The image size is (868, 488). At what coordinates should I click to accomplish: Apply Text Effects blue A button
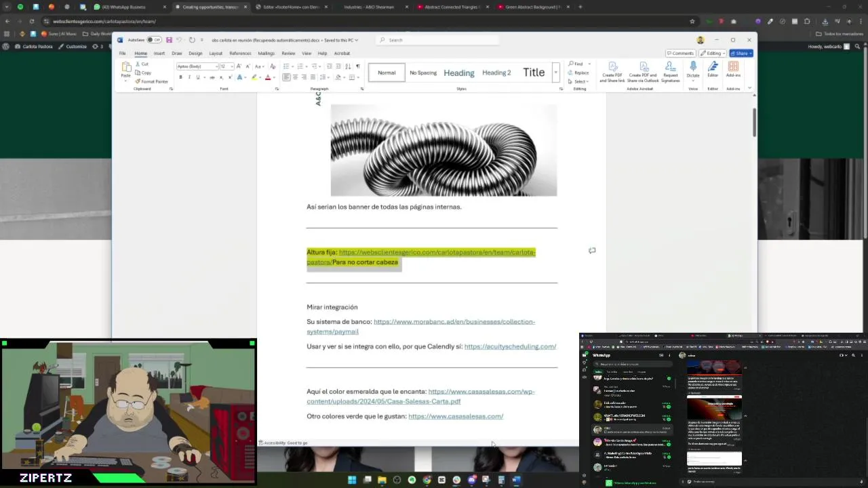[x=239, y=77]
